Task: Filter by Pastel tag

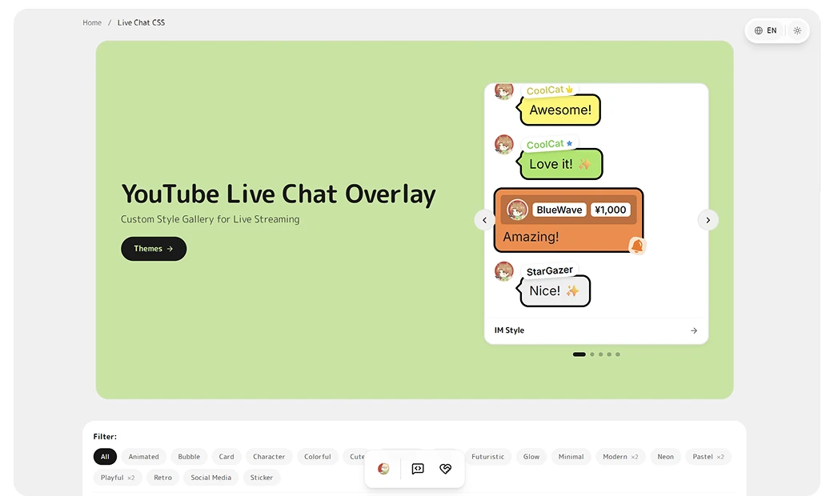Action: (x=708, y=457)
